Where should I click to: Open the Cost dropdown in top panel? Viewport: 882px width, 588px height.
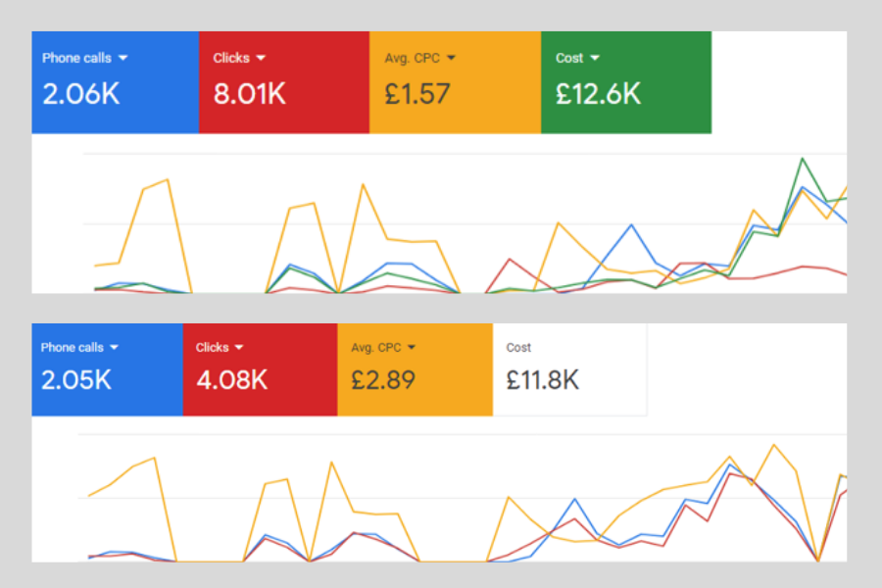pos(596,57)
